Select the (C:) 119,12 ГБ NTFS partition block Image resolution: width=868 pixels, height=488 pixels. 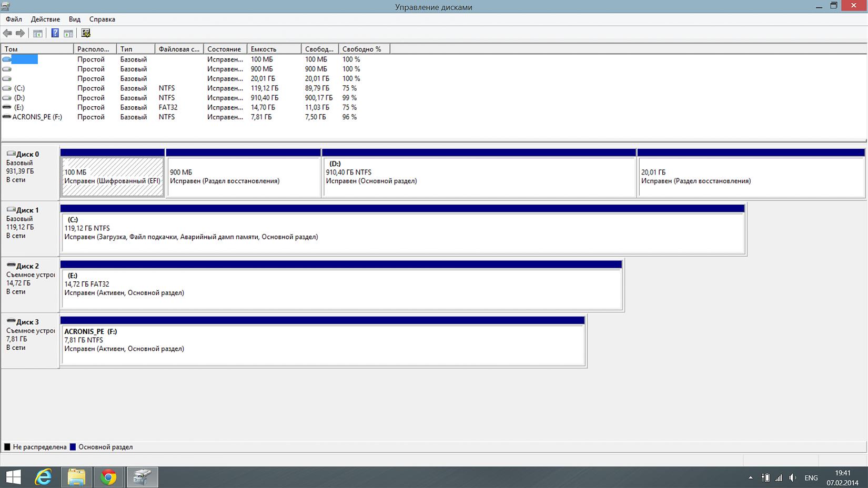403,229
